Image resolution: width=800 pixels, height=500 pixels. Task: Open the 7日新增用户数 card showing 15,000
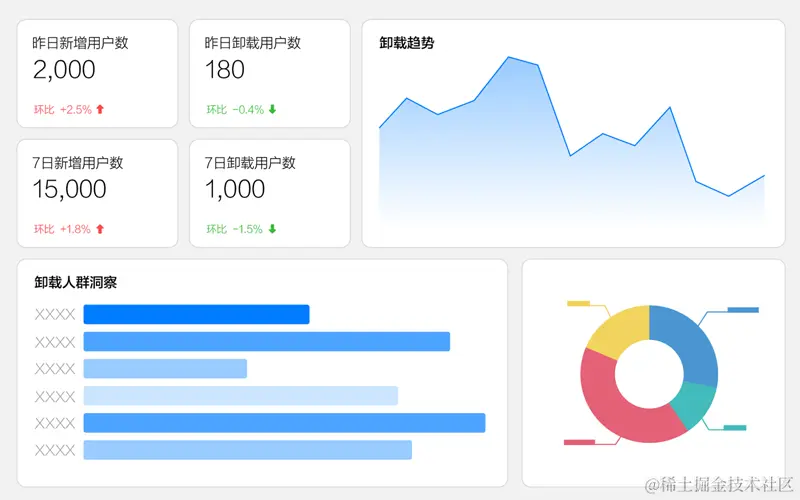[97, 193]
